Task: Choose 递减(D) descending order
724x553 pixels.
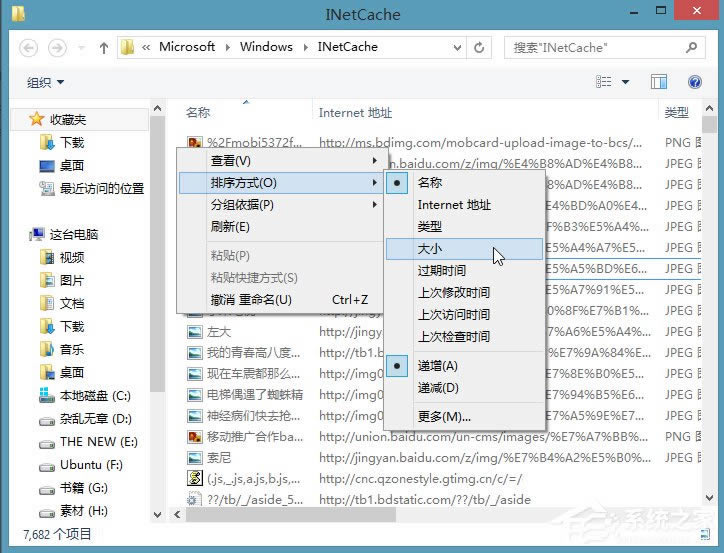Action: 464,388
